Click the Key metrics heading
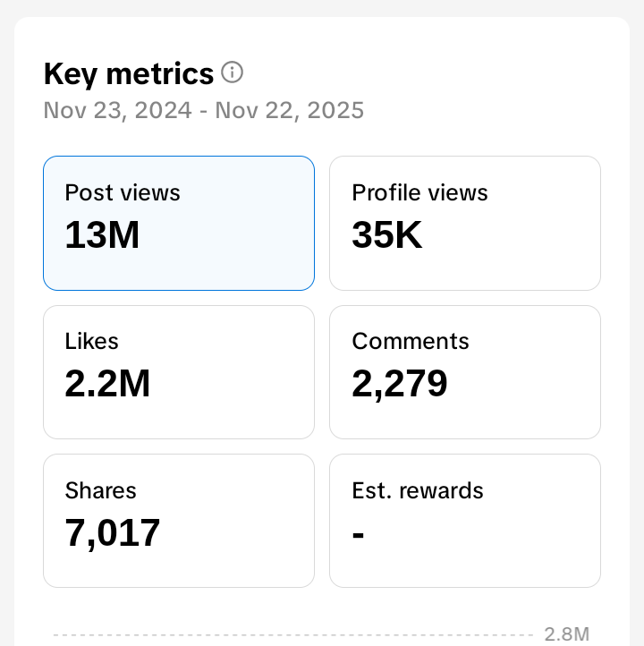Screen dimensions: 644x646 click(x=129, y=73)
